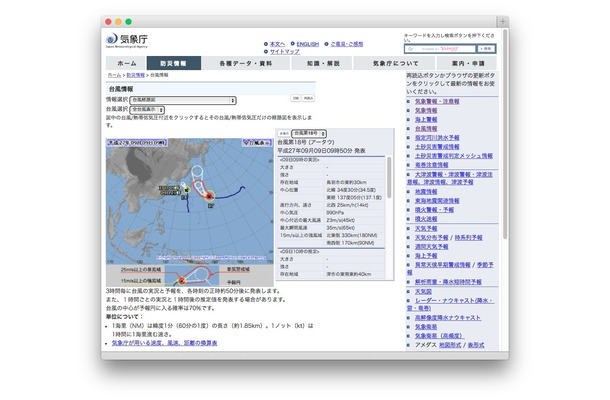Open the 台風第18号 selector above the details panel
The image size is (610, 400).
(x=309, y=133)
